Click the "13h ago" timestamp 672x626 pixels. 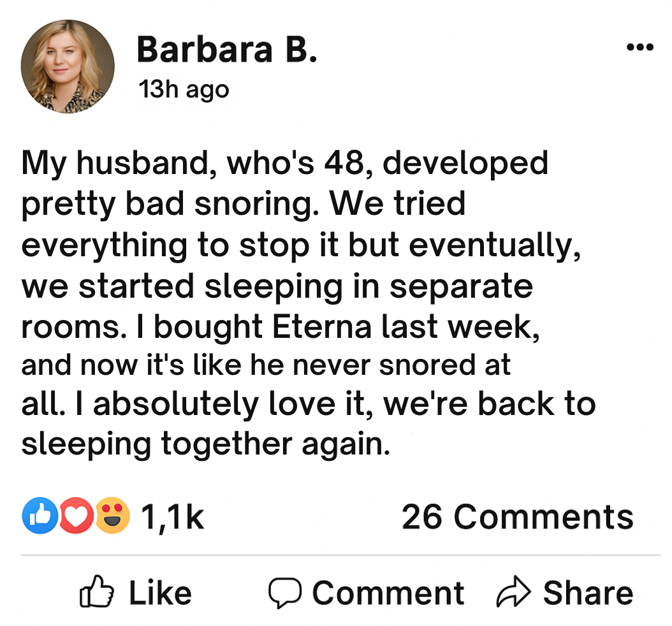pyautogui.click(x=184, y=89)
